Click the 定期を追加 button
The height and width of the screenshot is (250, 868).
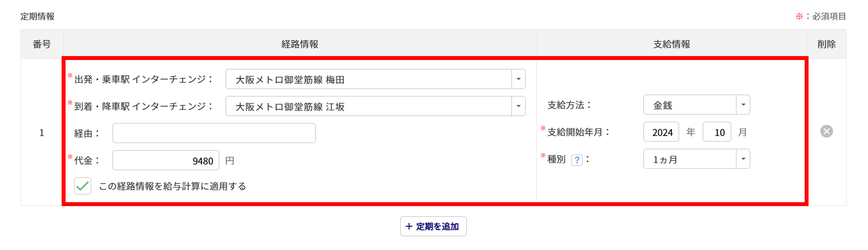click(433, 227)
